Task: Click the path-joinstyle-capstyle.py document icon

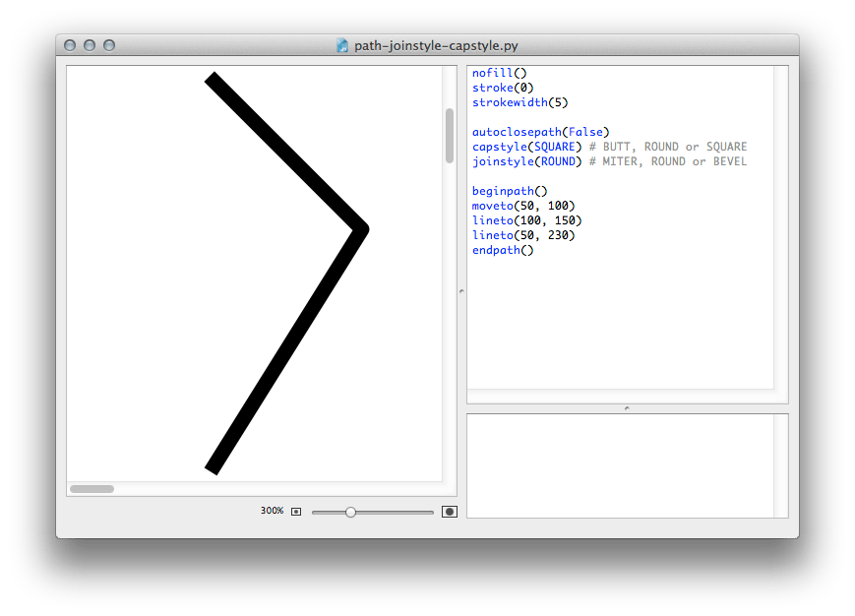Action: 341,45
